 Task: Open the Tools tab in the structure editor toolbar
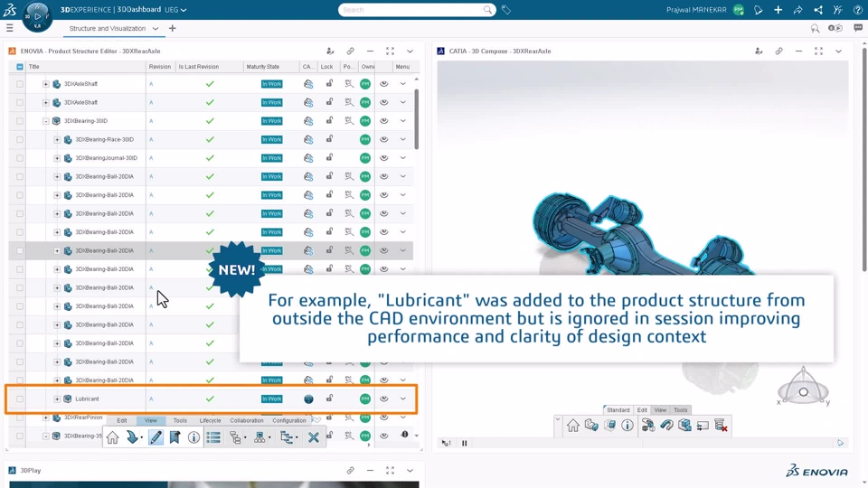coord(180,420)
